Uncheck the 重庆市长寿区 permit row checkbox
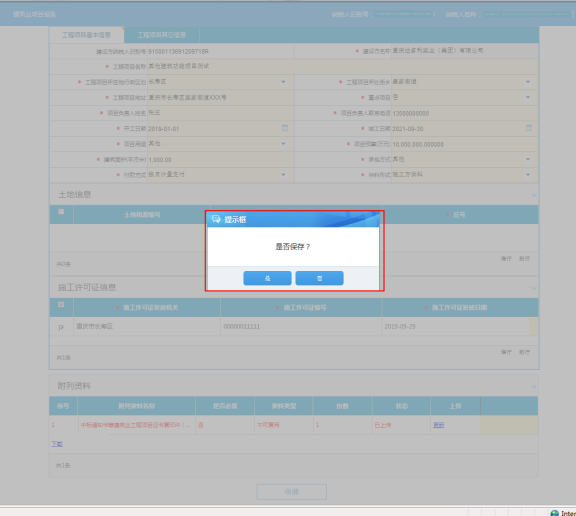Image resolution: width=576 pixels, height=516 pixels. click(61, 327)
